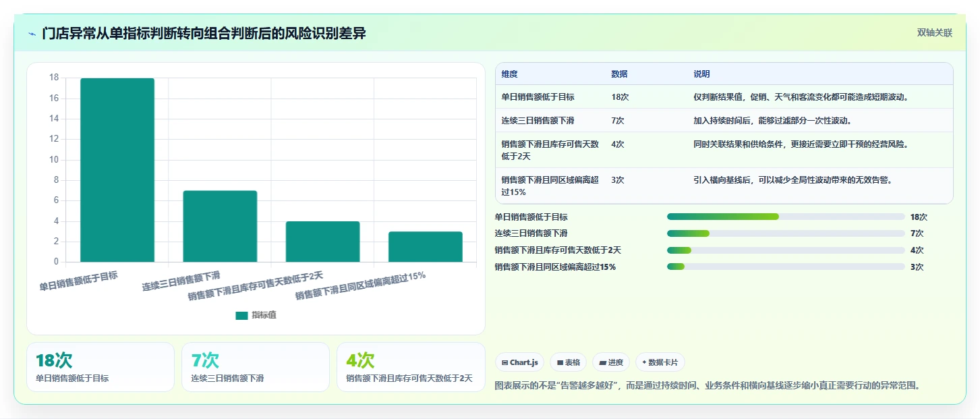Click table cell 单日销售额低于目标
Image resolution: width=980 pixels, height=419 pixels.
click(538, 97)
